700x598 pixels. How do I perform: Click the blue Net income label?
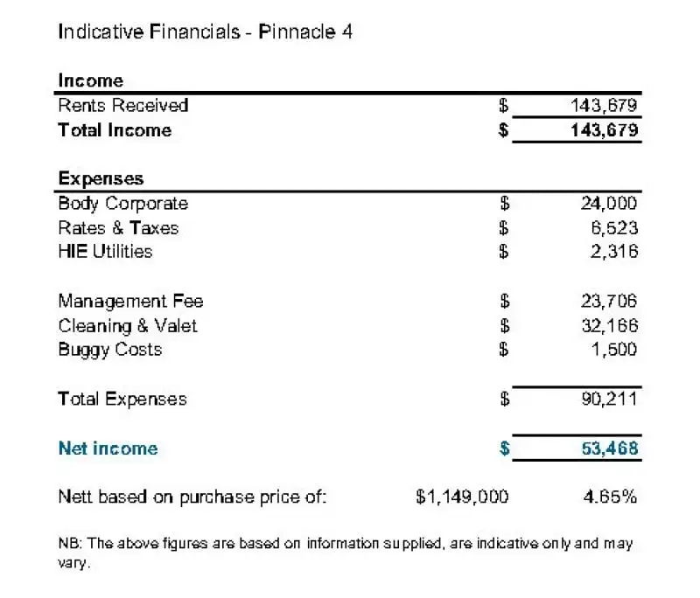click(x=108, y=448)
